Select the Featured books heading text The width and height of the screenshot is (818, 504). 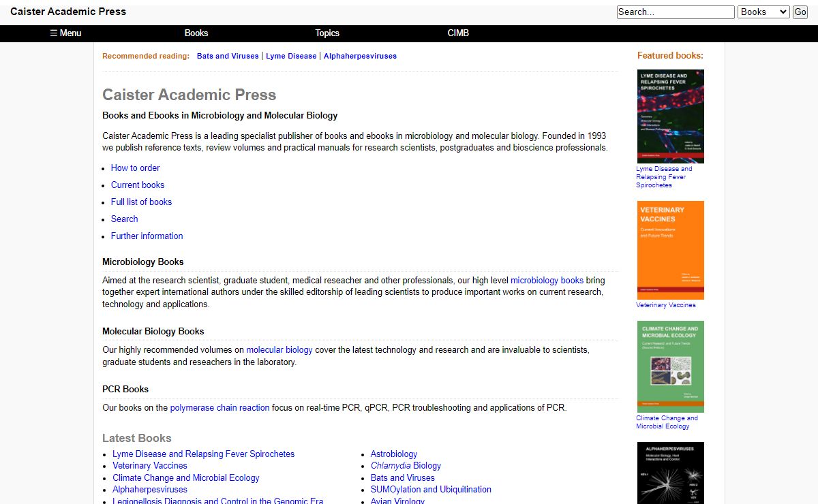pos(670,55)
